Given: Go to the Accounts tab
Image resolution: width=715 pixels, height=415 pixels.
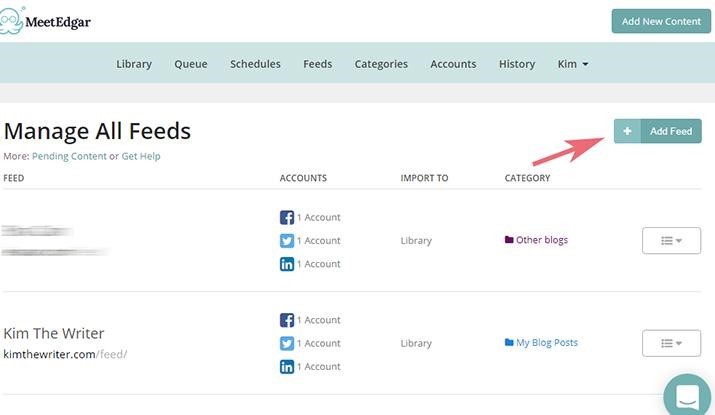Looking at the screenshot, I should pyautogui.click(x=453, y=64).
